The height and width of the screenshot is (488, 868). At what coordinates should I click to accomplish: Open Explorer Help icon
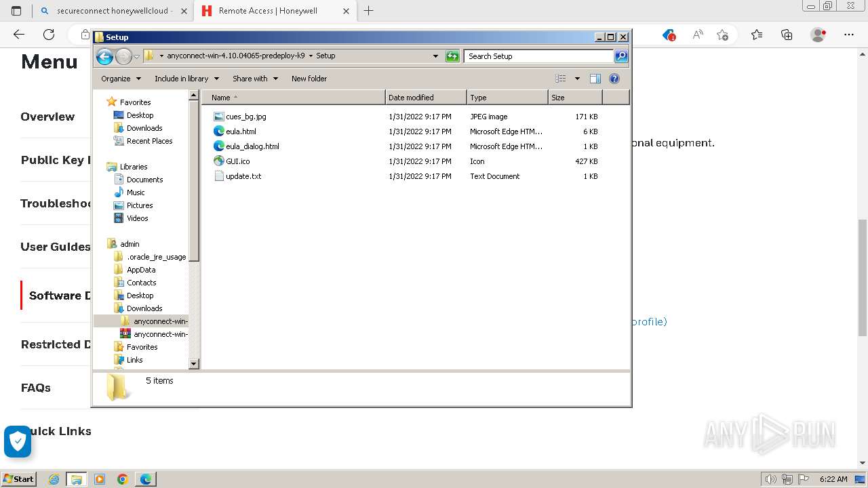(614, 79)
